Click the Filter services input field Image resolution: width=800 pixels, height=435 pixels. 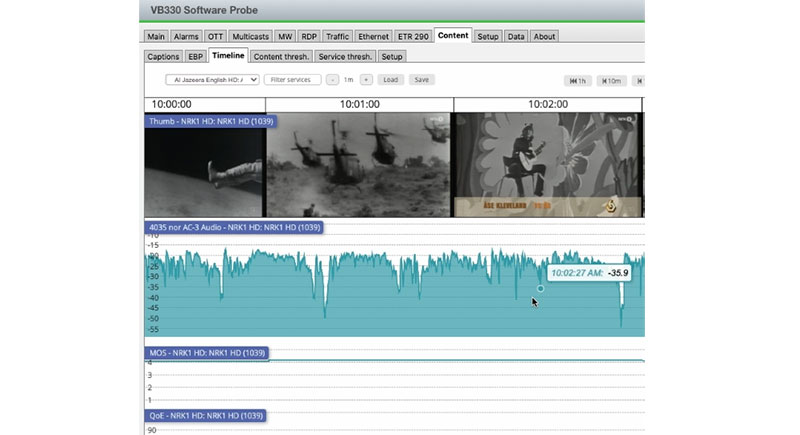click(x=293, y=79)
